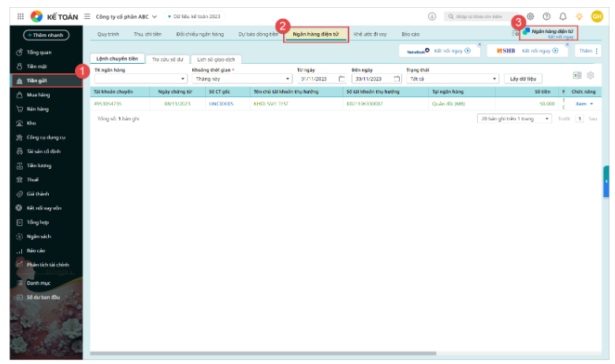Image resolution: width=615 pixels, height=364 pixels.
Task: Click the Lấy dữ liệu button
Action: pos(524,79)
